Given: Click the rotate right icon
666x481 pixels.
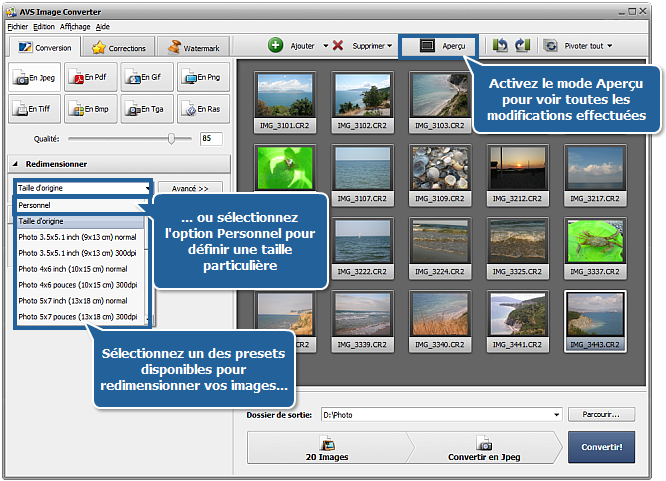Looking at the screenshot, I should click(521, 46).
